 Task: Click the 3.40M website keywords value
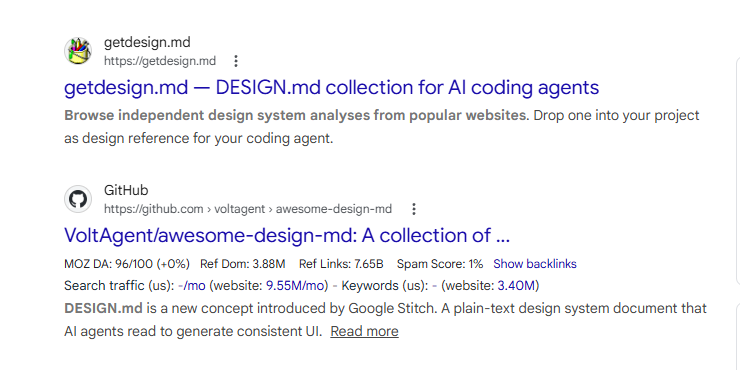click(x=516, y=286)
